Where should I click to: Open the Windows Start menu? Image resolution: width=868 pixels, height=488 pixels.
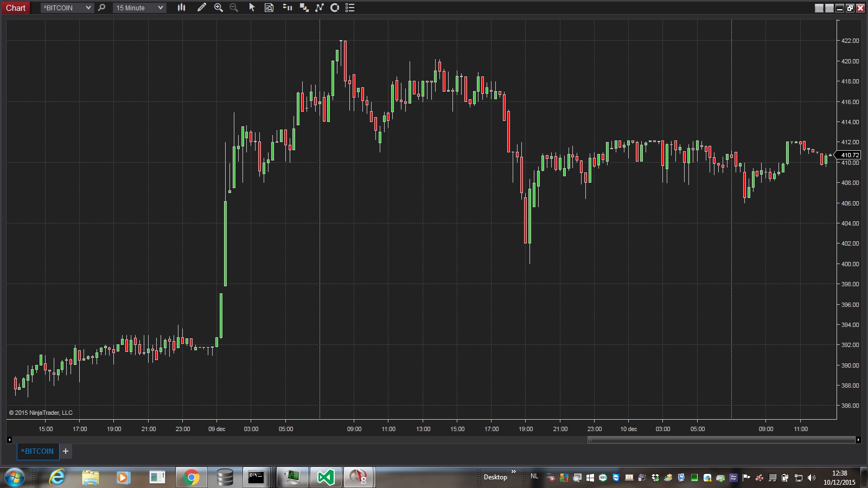(x=14, y=477)
